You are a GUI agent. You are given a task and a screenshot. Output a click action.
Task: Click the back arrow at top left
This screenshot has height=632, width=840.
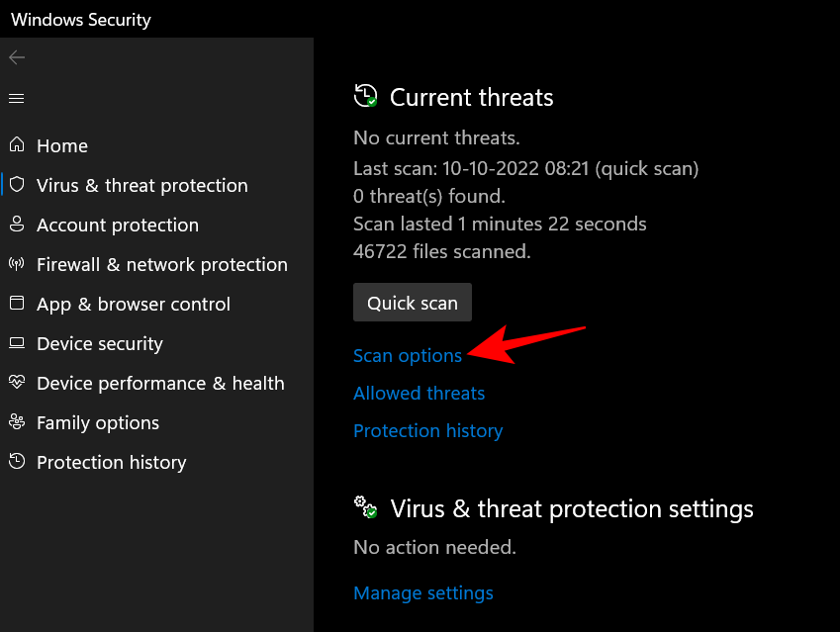pyautogui.click(x=17, y=57)
